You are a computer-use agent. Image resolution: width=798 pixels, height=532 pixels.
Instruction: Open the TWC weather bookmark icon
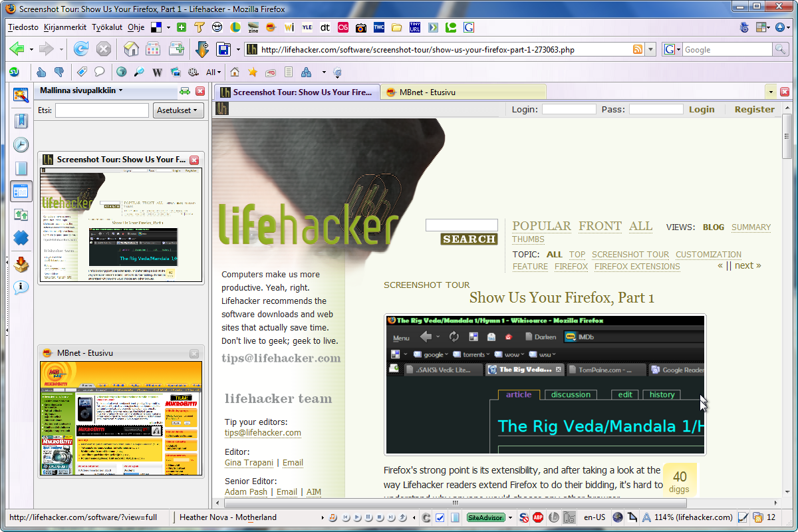click(x=379, y=27)
